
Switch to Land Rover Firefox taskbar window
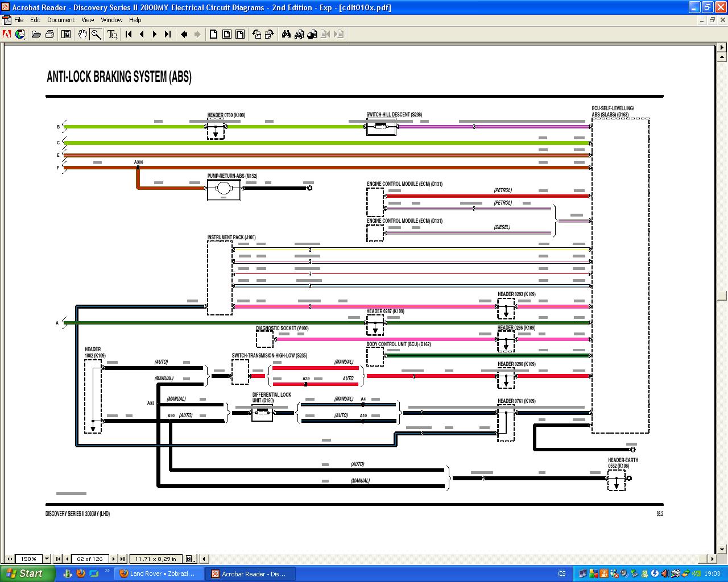click(158, 573)
